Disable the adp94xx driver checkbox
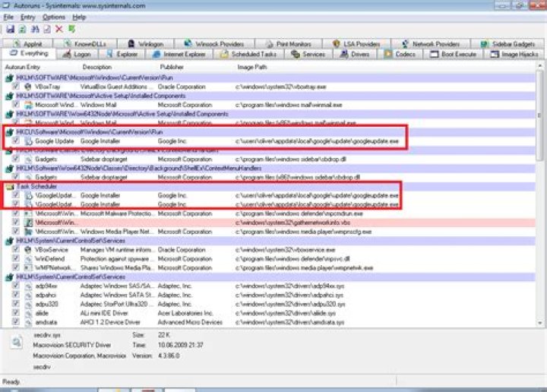Viewport: 547px width, 392px height. (16, 286)
